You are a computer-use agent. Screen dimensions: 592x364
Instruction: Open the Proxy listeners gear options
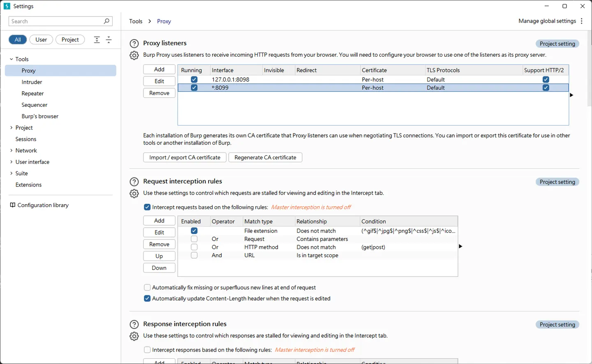click(134, 55)
